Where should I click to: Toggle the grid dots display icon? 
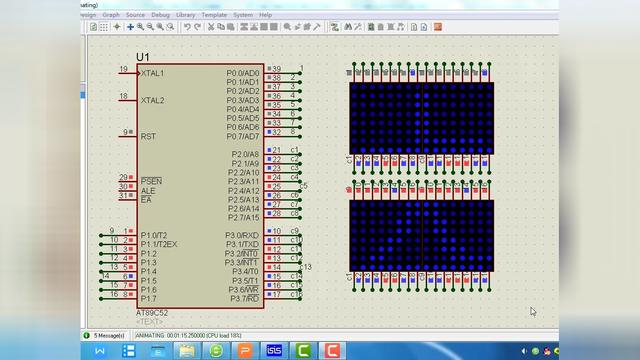pyautogui.click(x=104, y=27)
